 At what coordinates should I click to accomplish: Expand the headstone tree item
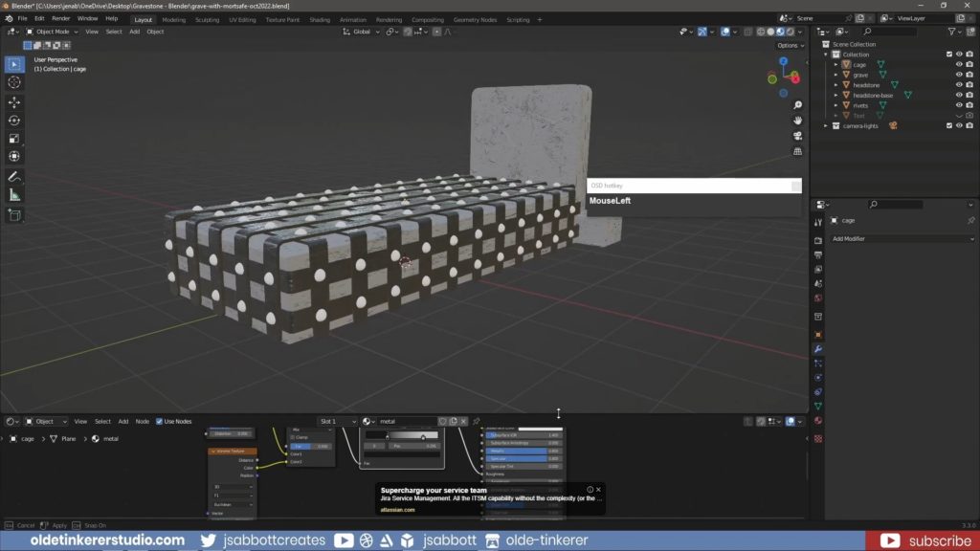tap(835, 85)
